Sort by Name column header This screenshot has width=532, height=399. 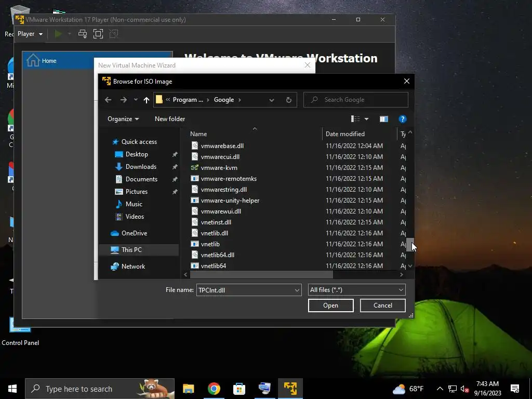pyautogui.click(x=198, y=134)
